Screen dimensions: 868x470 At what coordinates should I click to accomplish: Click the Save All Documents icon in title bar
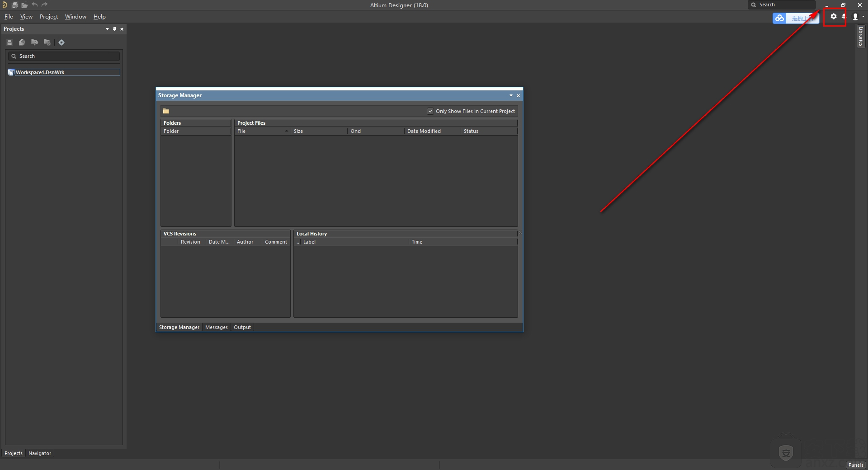coord(14,5)
